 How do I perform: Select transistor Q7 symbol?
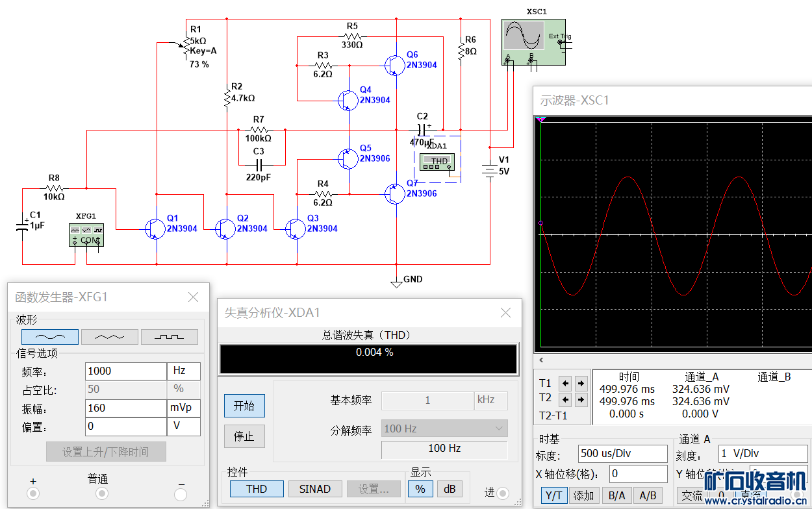click(x=394, y=193)
